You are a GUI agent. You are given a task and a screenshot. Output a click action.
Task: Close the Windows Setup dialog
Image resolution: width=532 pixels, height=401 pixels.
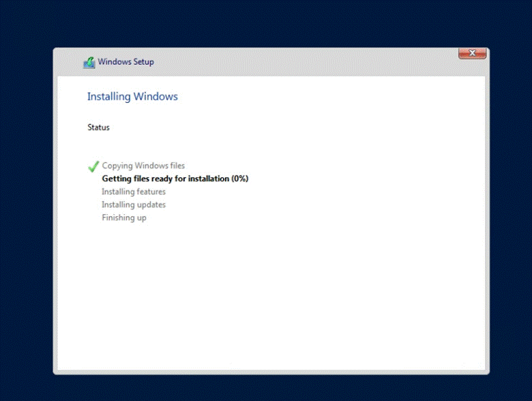click(x=472, y=53)
